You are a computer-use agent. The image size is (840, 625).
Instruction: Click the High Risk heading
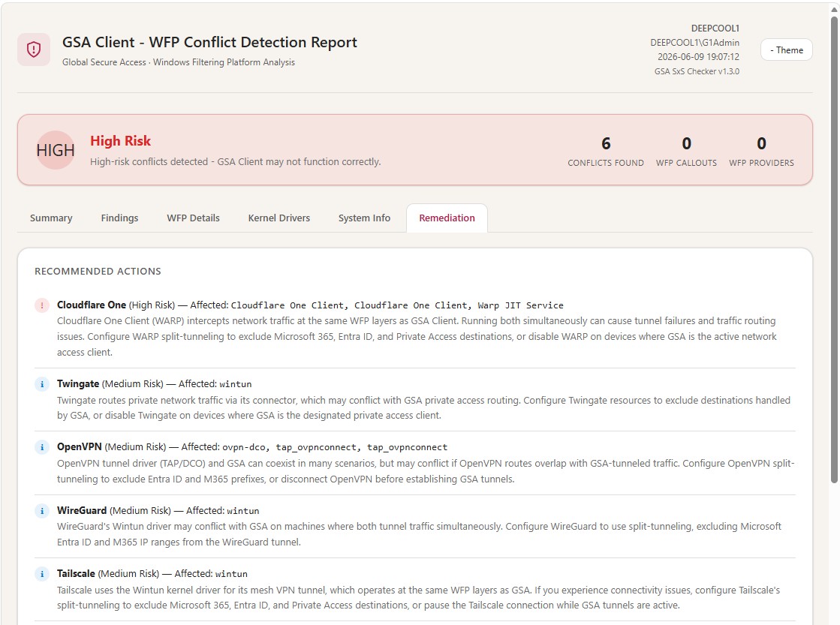pyautogui.click(x=121, y=141)
